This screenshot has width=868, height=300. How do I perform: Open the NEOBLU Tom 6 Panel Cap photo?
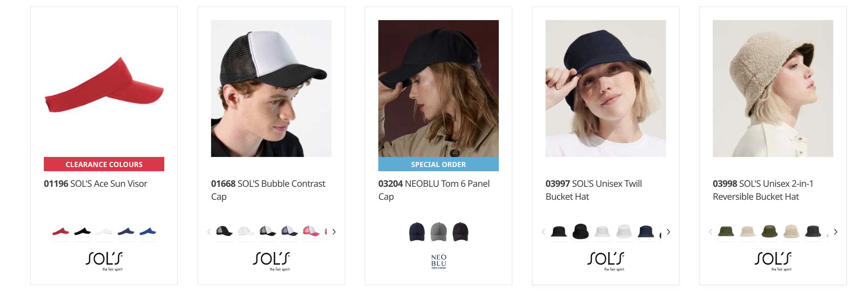pos(438,88)
